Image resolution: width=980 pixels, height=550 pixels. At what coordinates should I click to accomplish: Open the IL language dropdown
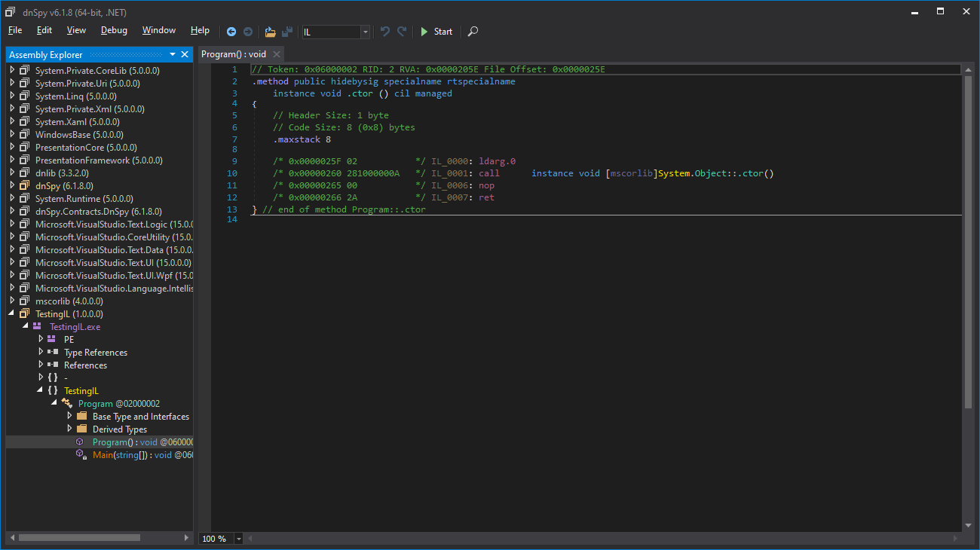[x=365, y=32]
